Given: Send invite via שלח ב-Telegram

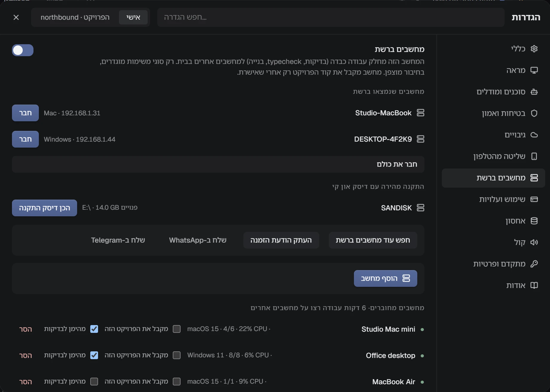Looking at the screenshot, I should click(x=118, y=240).
